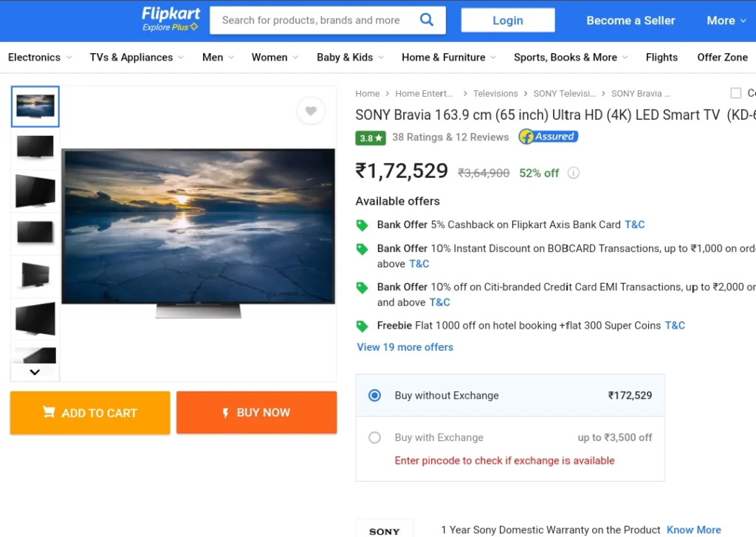This screenshot has width=756, height=537.
Task: Select the second TV thumbnail image
Action: pyautogui.click(x=35, y=147)
